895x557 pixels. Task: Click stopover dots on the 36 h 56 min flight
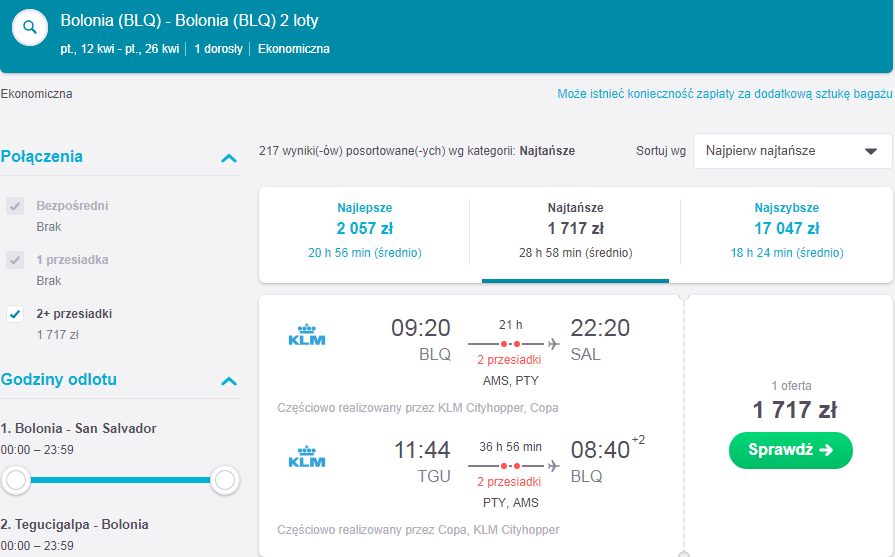coord(510,466)
